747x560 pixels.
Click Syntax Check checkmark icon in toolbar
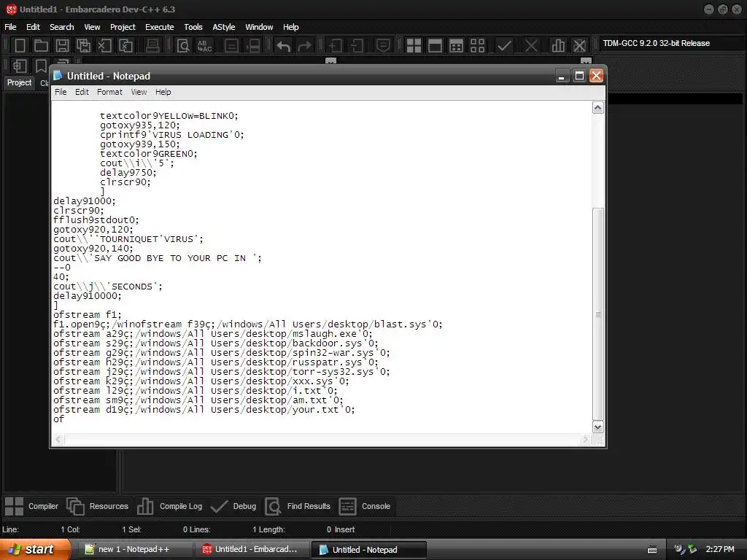click(x=504, y=46)
